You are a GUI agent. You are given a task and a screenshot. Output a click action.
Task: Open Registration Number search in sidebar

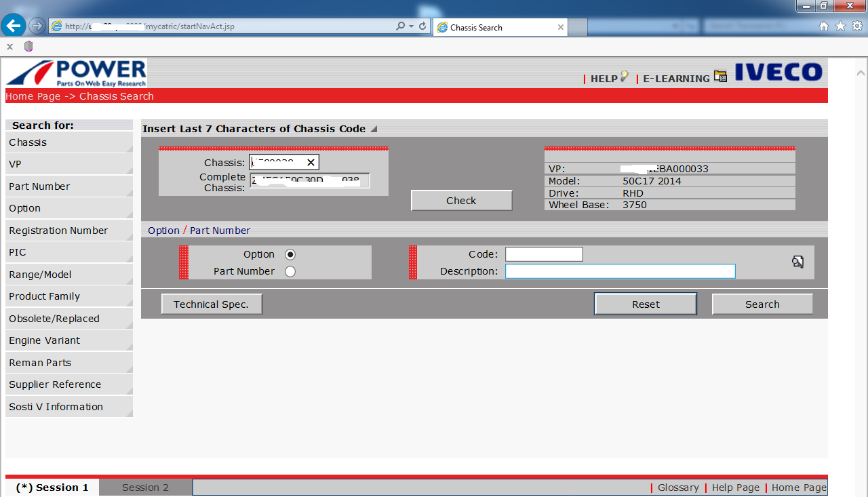(58, 231)
